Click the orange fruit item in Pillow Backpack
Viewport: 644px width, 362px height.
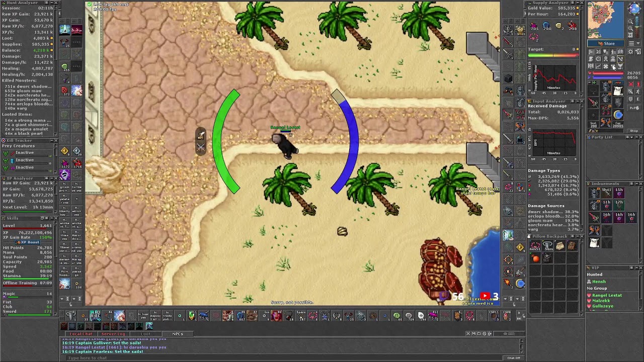535,258
